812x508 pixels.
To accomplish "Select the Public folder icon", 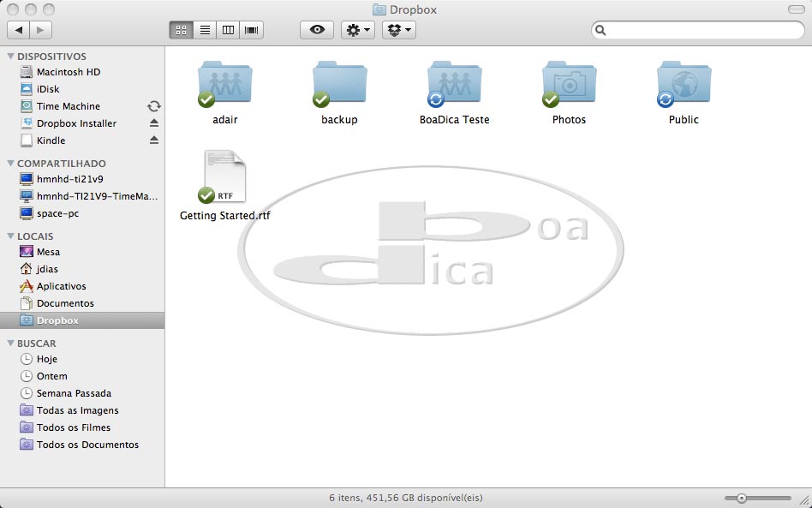I will click(684, 83).
